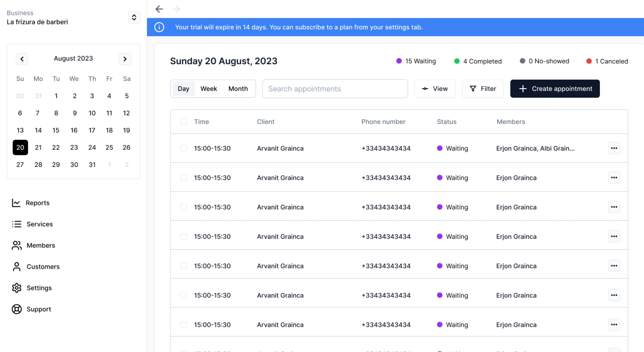Select August 21 in the calendar
The width and height of the screenshot is (644, 352).
[38, 147]
